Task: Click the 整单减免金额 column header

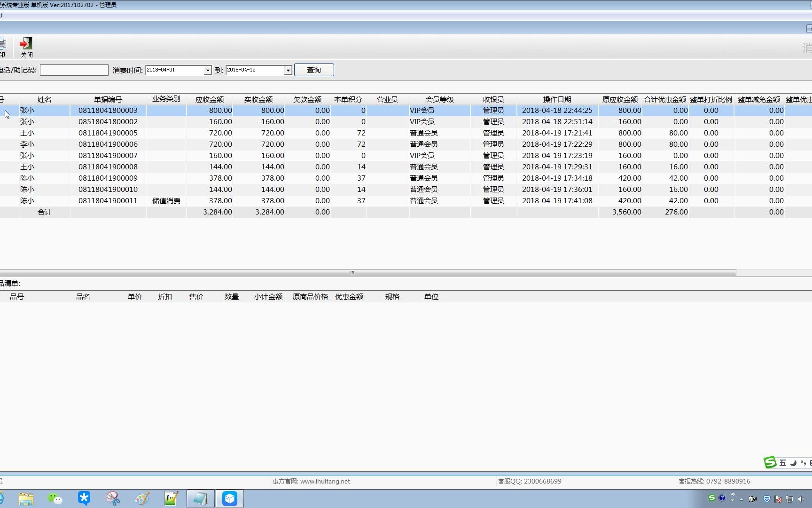Action: (x=759, y=99)
